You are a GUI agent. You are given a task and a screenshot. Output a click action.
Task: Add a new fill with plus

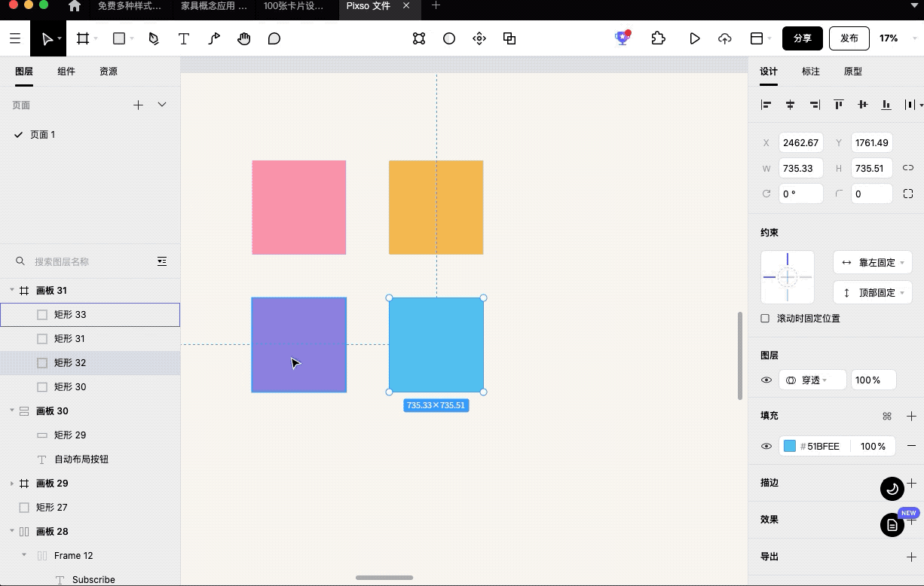911,416
